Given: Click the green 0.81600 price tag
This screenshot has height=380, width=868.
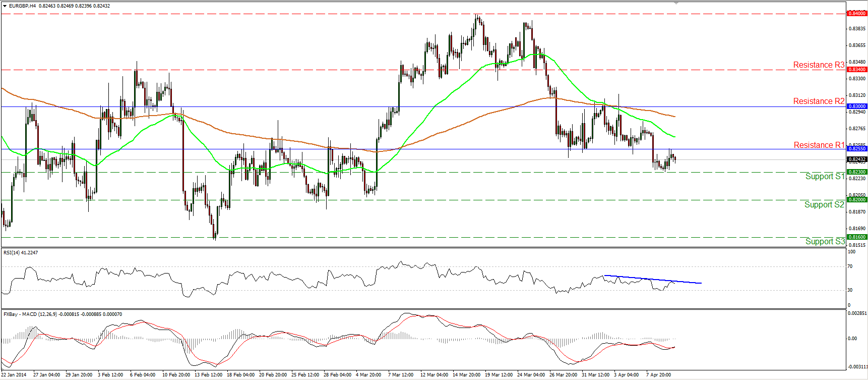Looking at the screenshot, I should point(857,237).
